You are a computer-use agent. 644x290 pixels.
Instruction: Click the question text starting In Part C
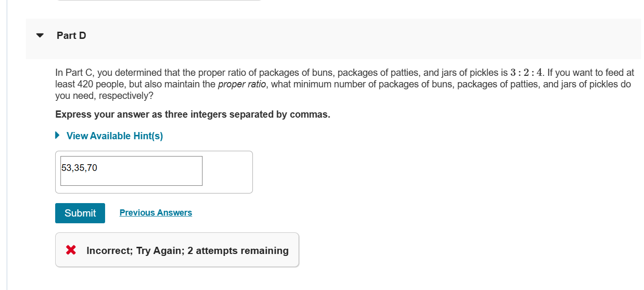(x=345, y=84)
